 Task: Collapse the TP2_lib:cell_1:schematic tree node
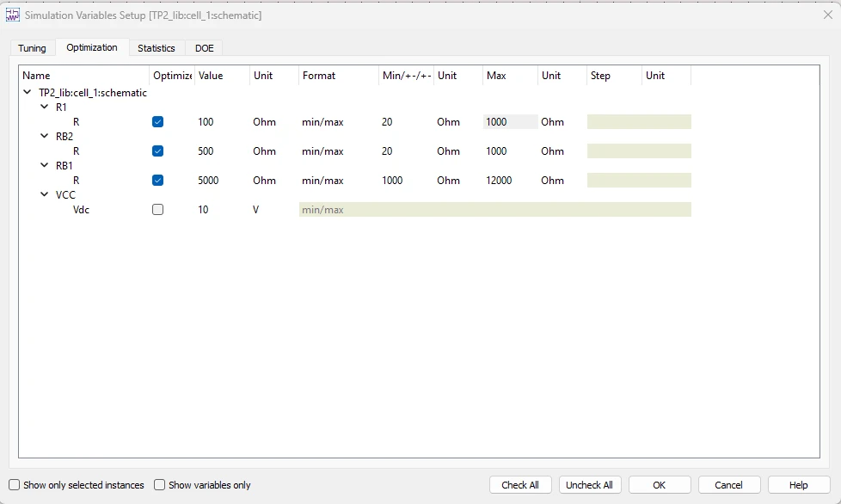pyautogui.click(x=28, y=92)
